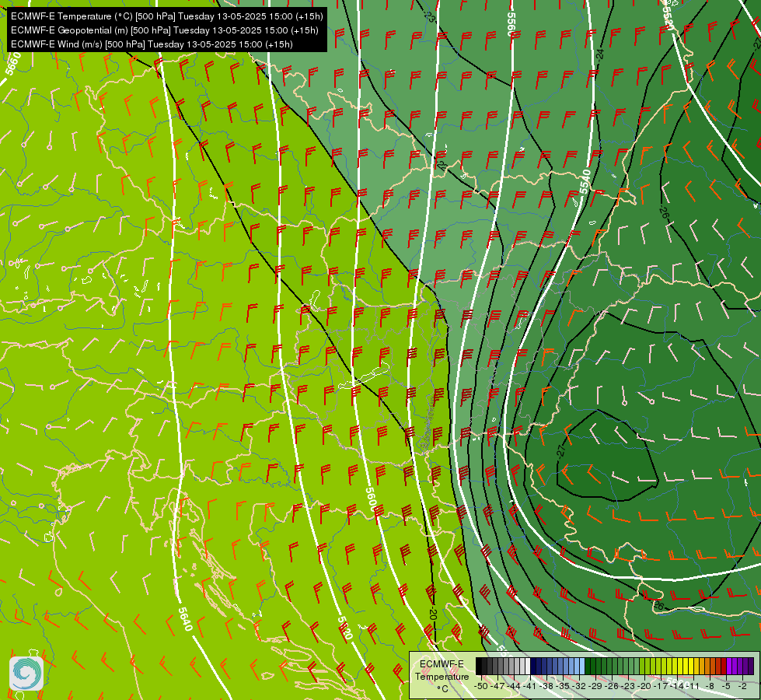Select the ECMWF-E Temperature title line
Viewport: 761px width, 700px height.
[x=166, y=16]
